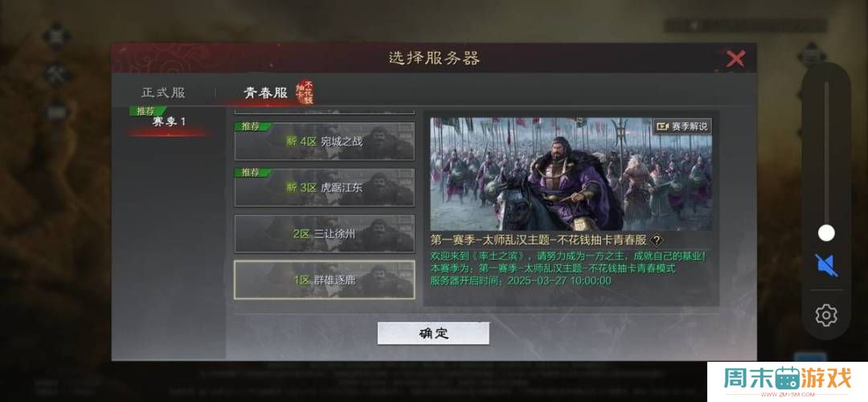Screen dimensions: 868x402
Task: Switch to the 青春服 tab
Action: [x=266, y=92]
